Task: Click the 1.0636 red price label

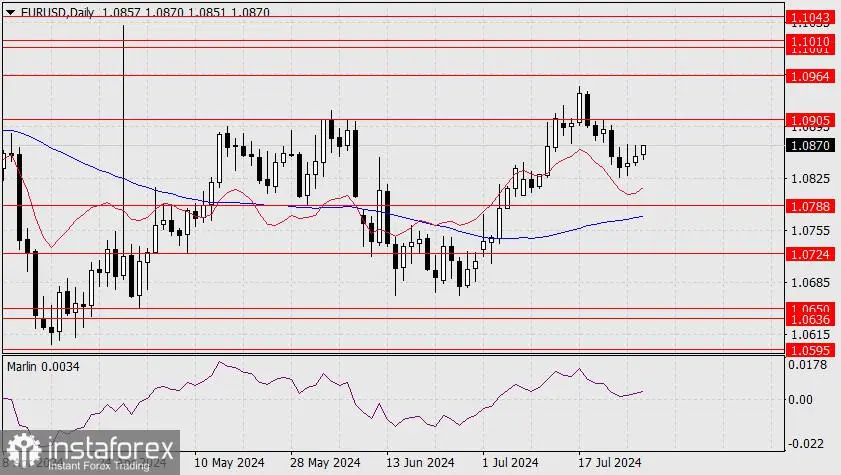Action: click(x=810, y=320)
